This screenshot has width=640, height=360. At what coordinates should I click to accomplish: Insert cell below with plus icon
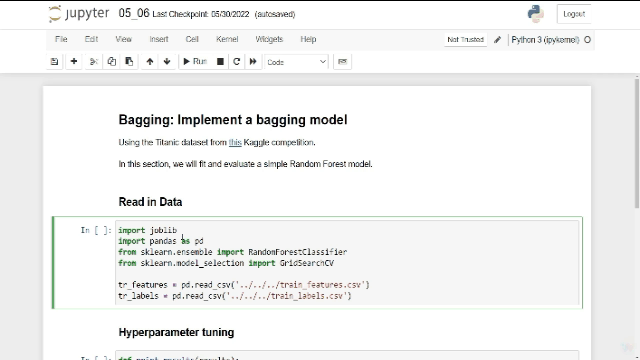click(74, 62)
